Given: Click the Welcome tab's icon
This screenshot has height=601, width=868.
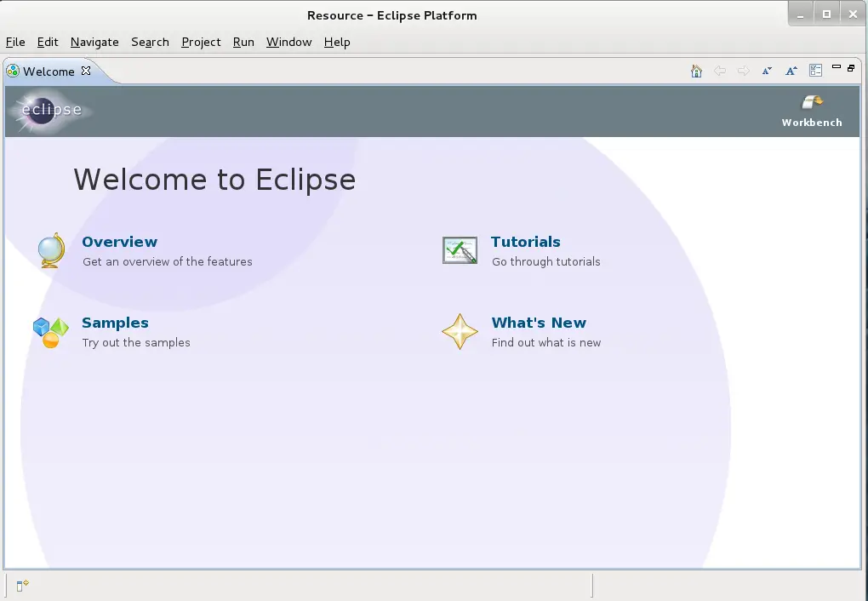Looking at the screenshot, I should [13, 71].
